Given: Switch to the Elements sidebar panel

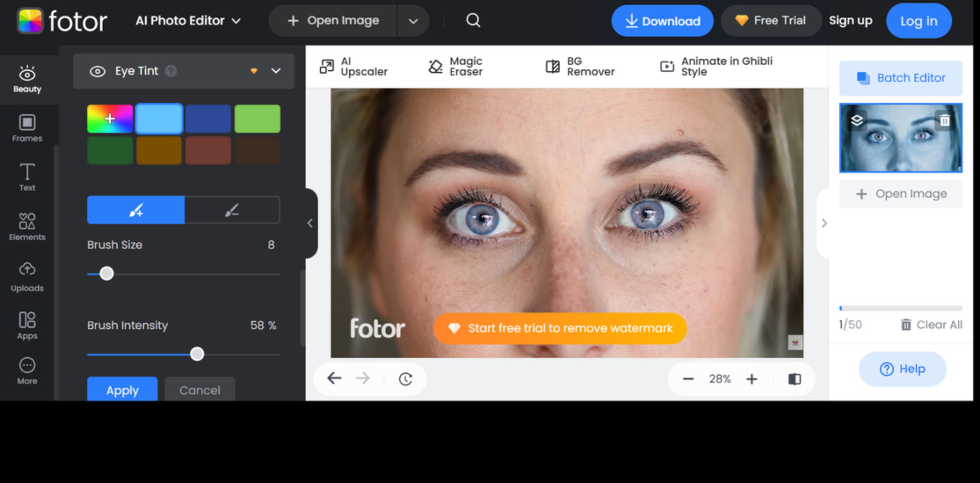Looking at the screenshot, I should tap(27, 226).
